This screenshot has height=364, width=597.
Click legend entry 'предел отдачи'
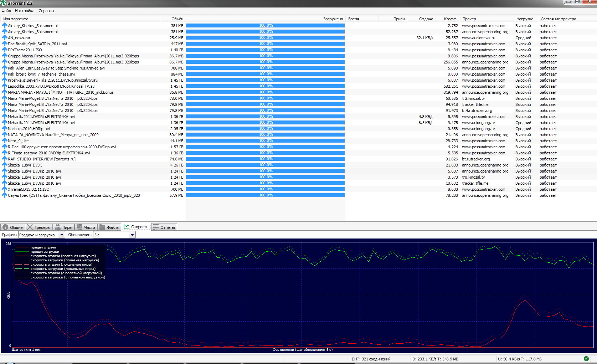[43, 247]
